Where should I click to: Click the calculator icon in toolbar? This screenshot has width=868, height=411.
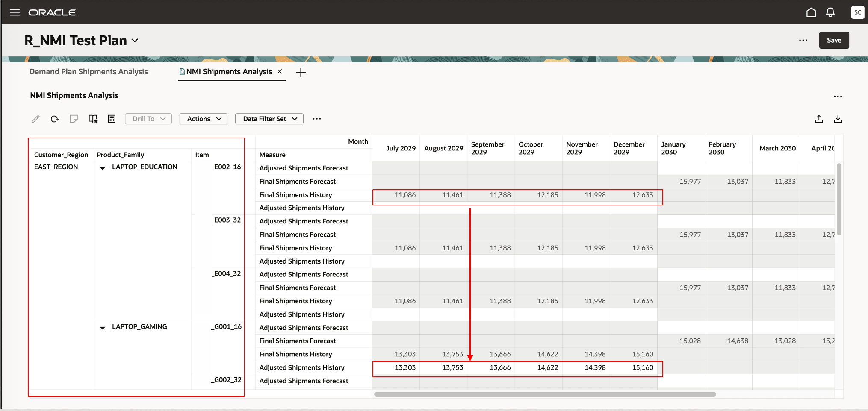[x=112, y=119]
